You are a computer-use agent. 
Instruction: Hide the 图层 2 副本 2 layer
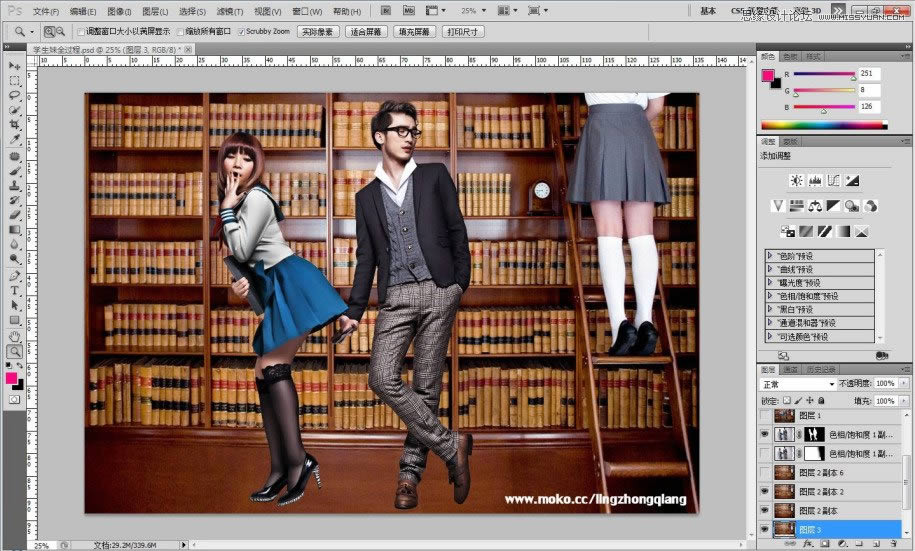pos(766,491)
